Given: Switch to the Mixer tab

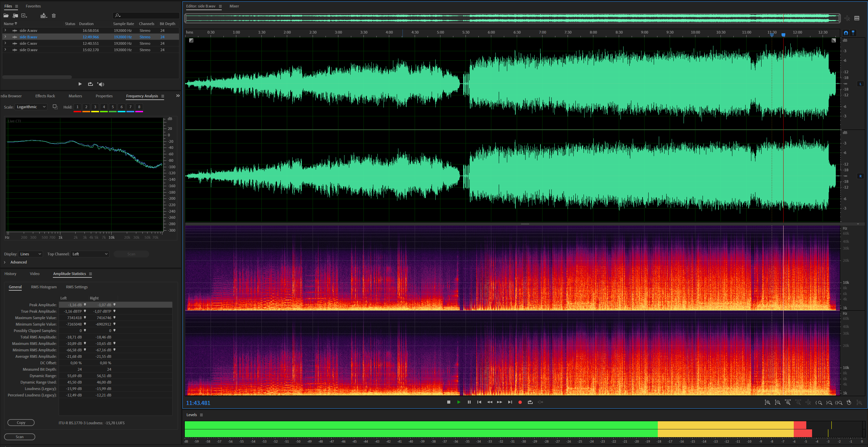Looking at the screenshot, I should [x=234, y=6].
